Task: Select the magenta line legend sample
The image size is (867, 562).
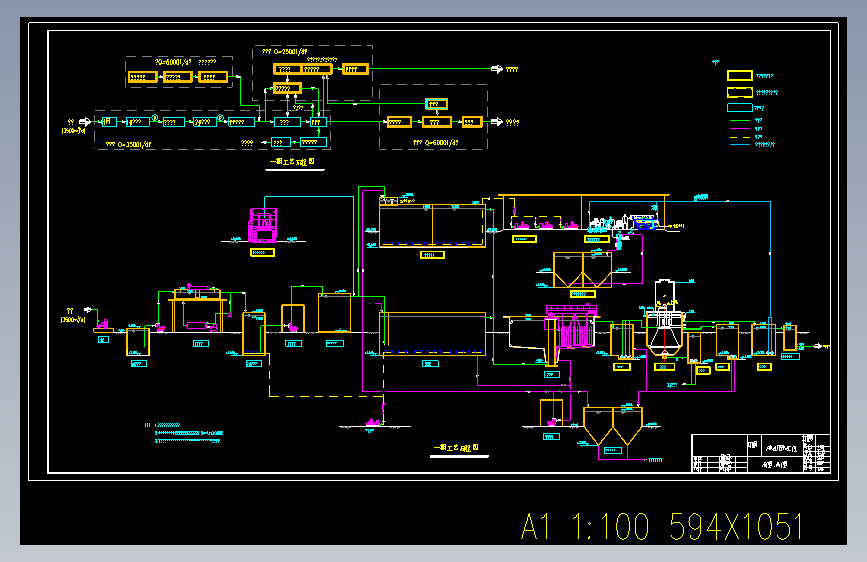Action: pos(740,128)
